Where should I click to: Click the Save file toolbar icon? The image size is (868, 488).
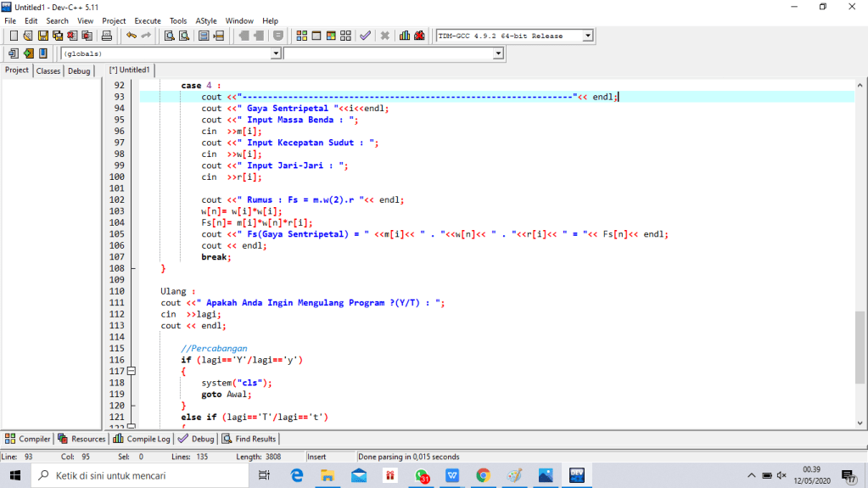tap(42, 36)
